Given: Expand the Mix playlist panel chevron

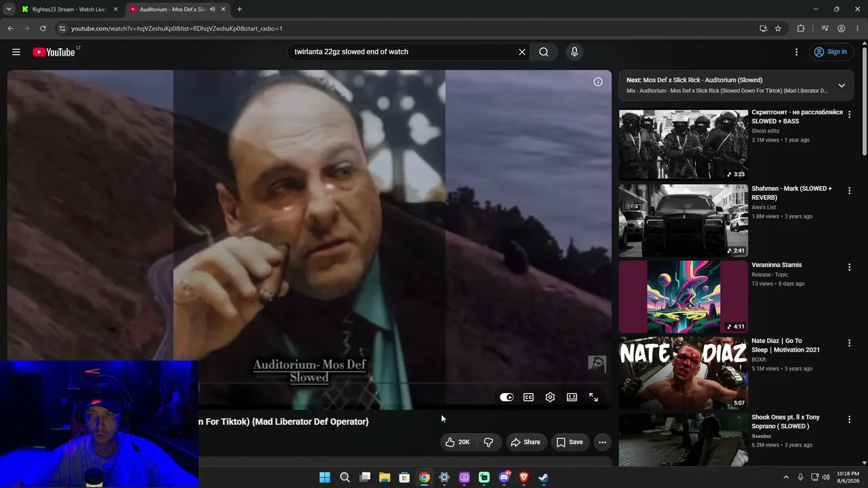Looking at the screenshot, I should [842, 85].
